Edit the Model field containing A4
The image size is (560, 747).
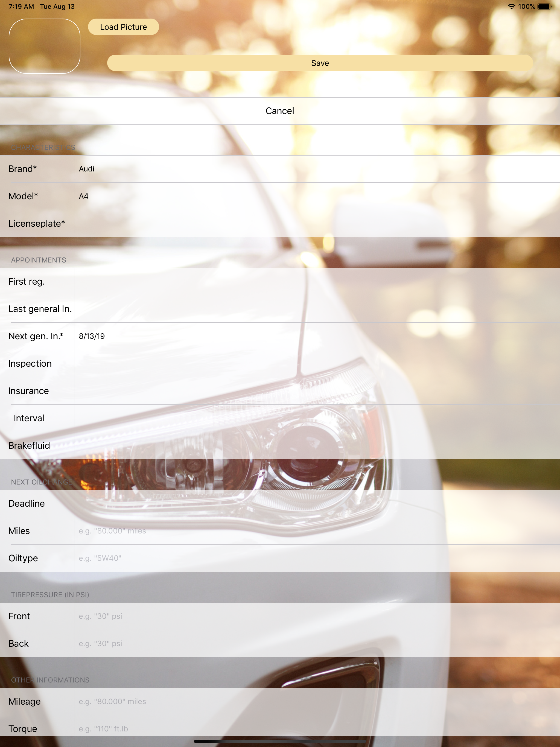point(317,196)
